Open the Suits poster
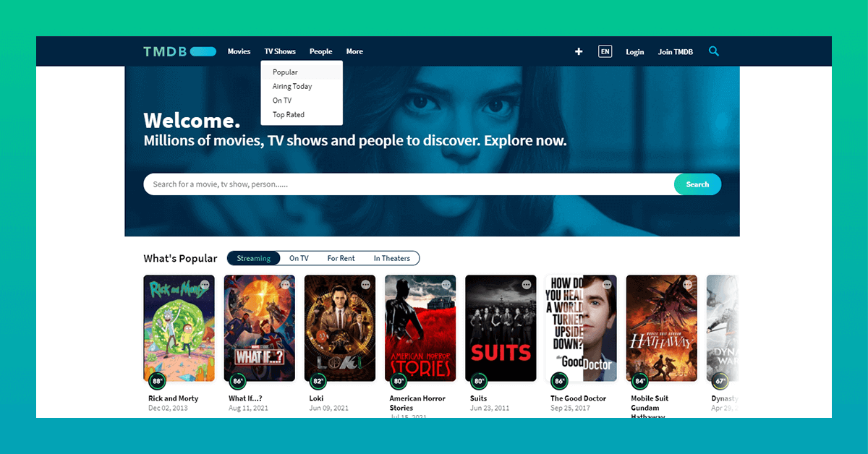The height and width of the screenshot is (454, 868). 501,327
